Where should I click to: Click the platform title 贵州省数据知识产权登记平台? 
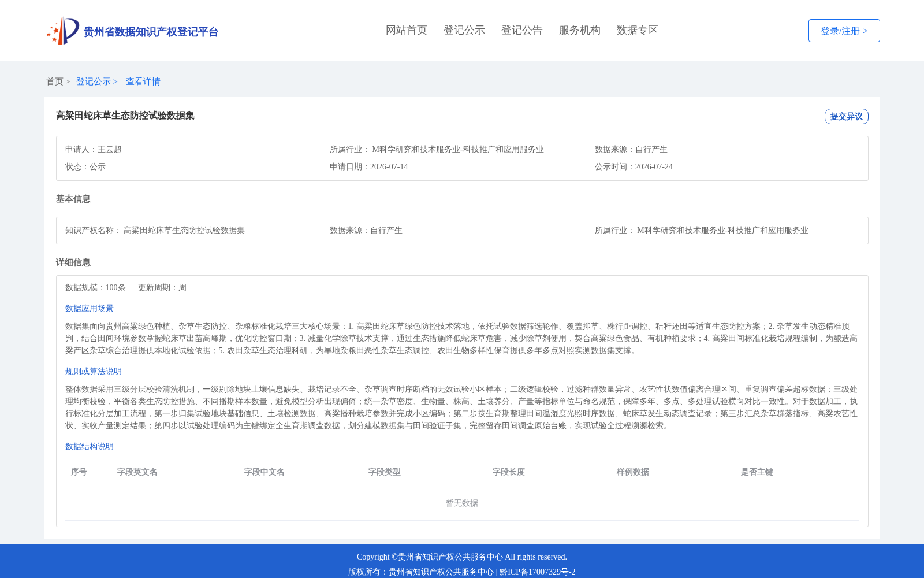(151, 32)
